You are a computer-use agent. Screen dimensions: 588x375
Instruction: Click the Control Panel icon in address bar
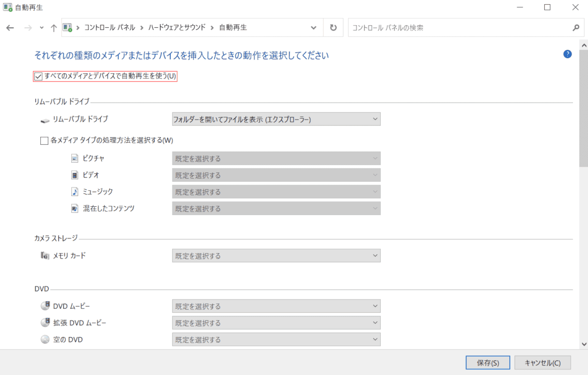pyautogui.click(x=68, y=28)
